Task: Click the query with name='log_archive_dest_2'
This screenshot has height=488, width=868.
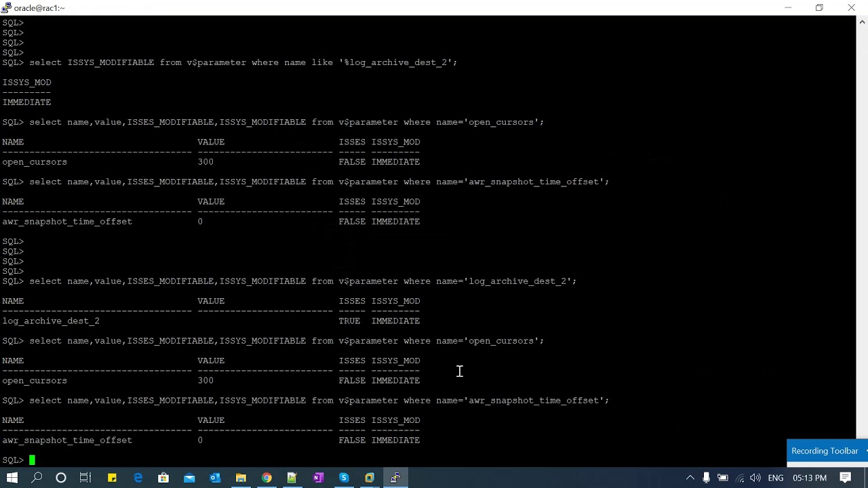Action: [302, 281]
